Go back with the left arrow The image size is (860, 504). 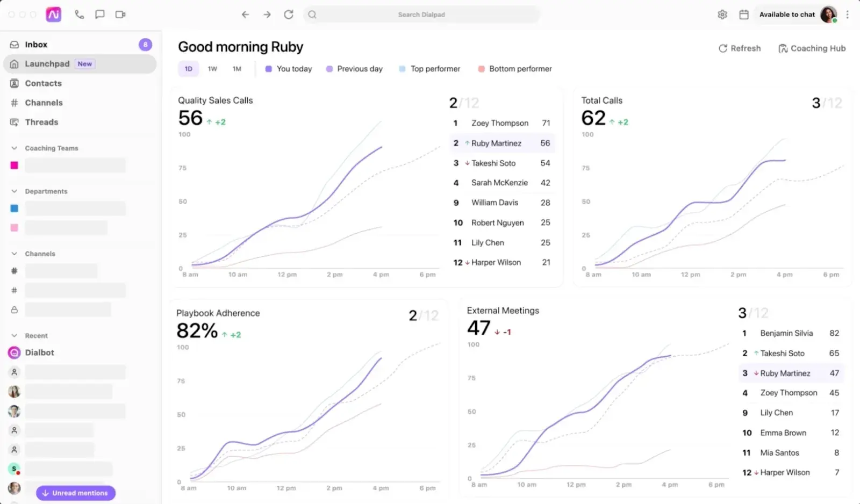coord(246,15)
